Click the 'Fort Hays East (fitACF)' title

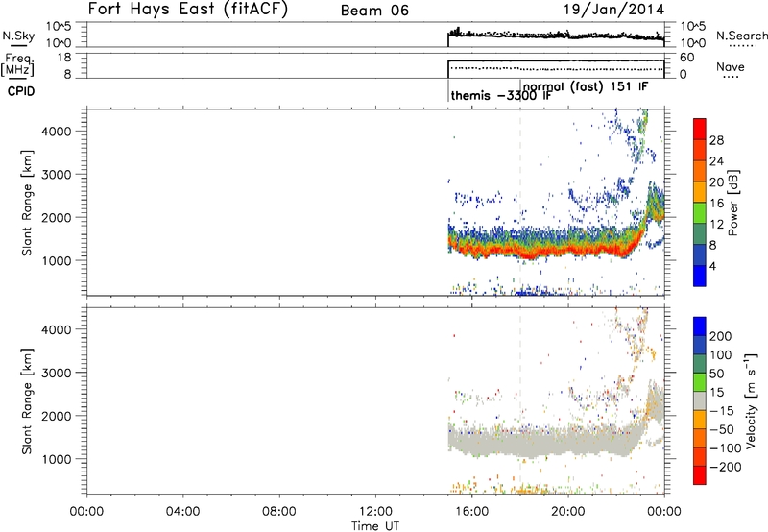(x=188, y=9)
